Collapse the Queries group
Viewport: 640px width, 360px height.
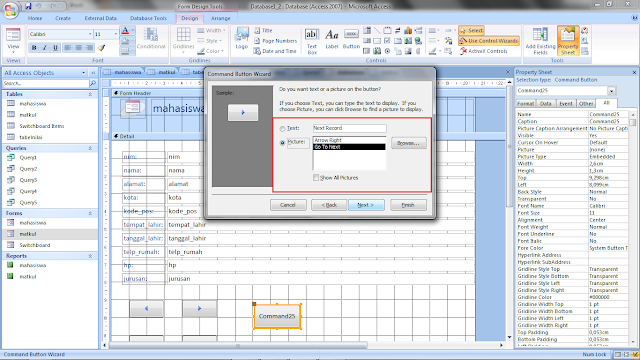(x=90, y=148)
